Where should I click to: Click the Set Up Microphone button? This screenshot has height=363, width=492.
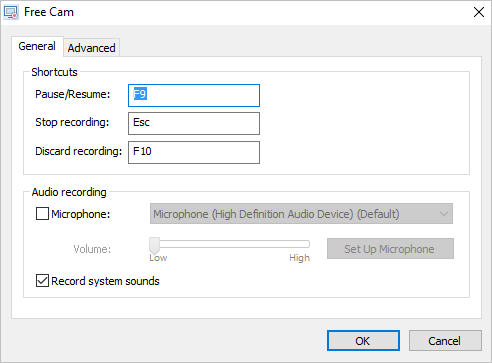(390, 249)
